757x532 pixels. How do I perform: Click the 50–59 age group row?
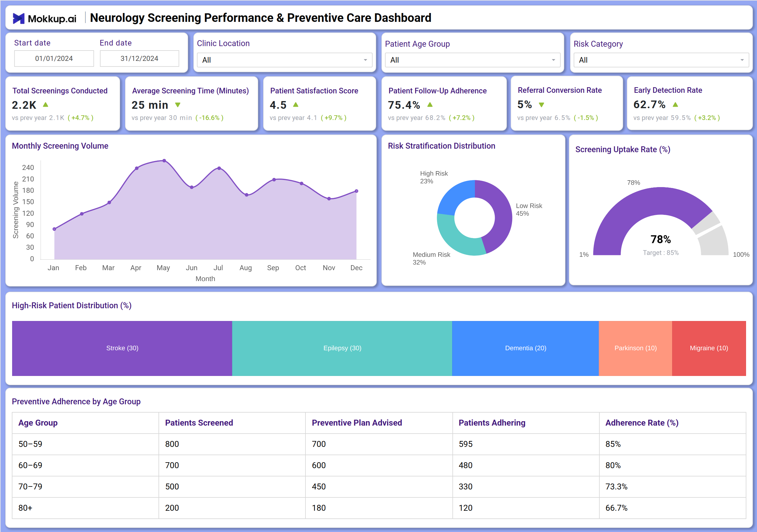click(379, 444)
